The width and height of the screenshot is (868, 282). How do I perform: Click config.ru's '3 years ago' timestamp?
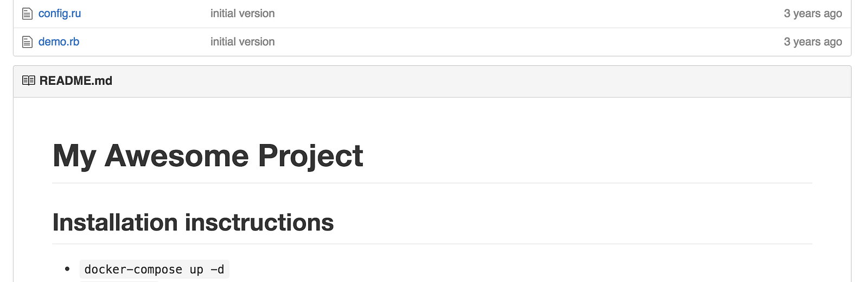(812, 14)
